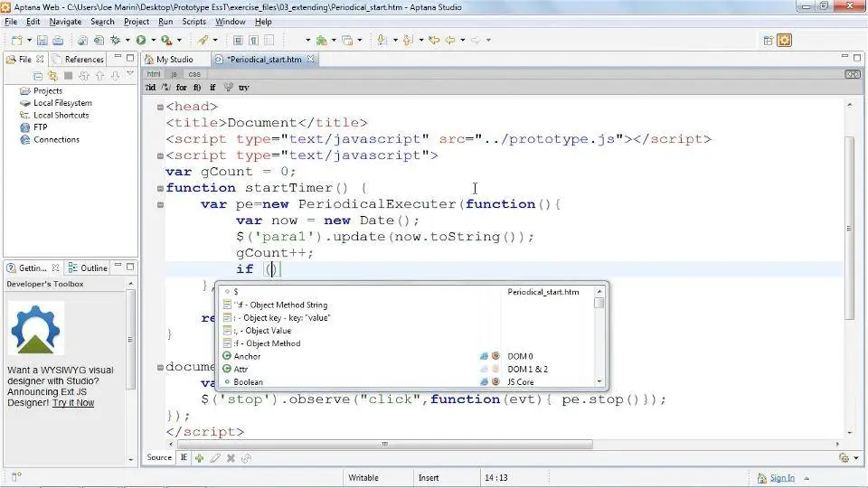
Task: Open the Run button dropdown arrow
Action: coord(154,40)
